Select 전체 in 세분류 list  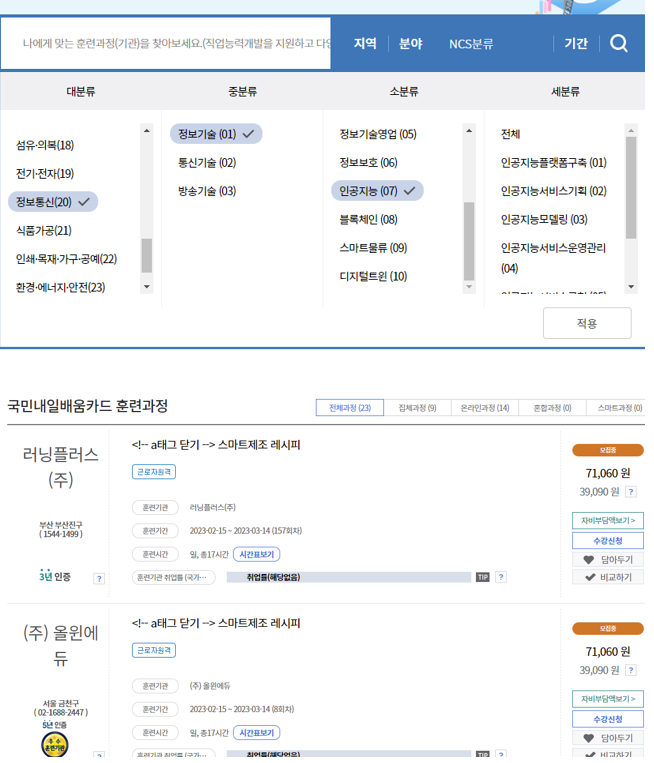coord(510,134)
